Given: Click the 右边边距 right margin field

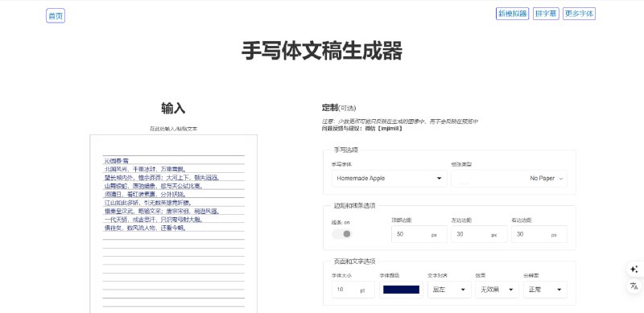Looking at the screenshot, I should (x=539, y=234).
